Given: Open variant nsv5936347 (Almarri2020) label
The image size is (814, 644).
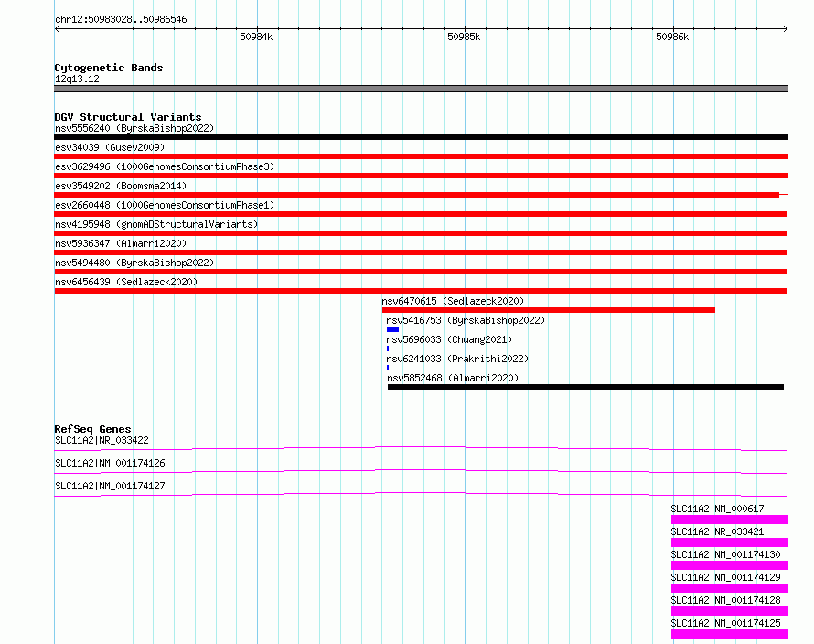Looking at the screenshot, I should (x=121, y=243).
